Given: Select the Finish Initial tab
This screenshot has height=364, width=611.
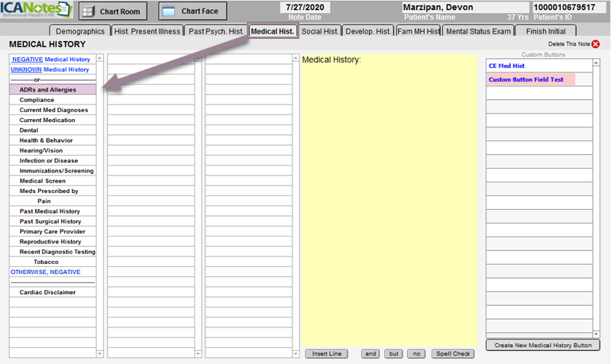Looking at the screenshot, I should tap(545, 31).
